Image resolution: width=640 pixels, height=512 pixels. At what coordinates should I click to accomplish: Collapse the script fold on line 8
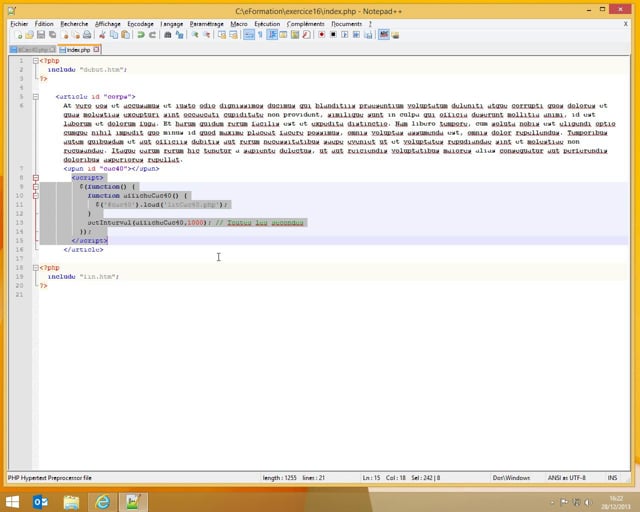36,178
